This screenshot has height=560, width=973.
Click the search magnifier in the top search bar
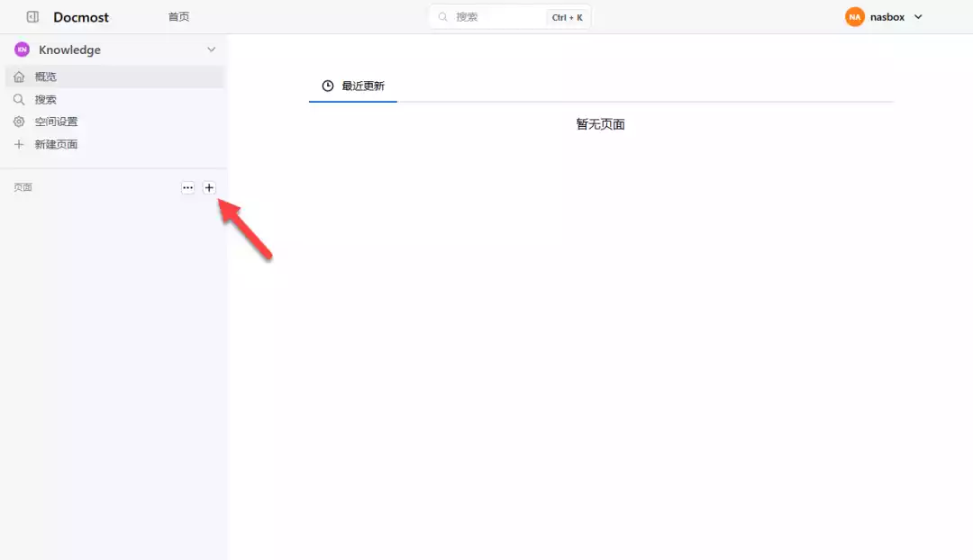(x=442, y=16)
